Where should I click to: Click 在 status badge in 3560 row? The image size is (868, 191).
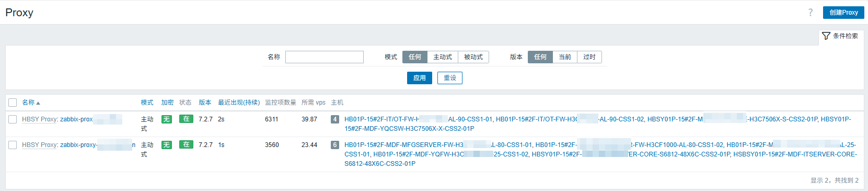pos(186,145)
